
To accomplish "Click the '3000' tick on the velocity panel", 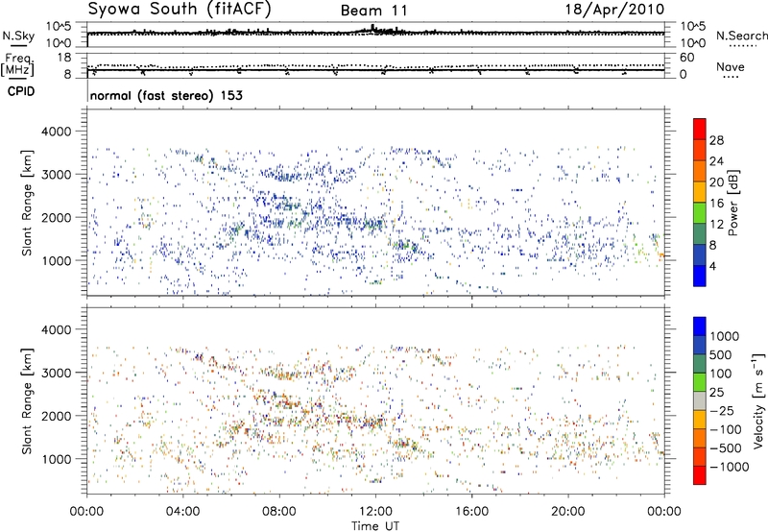I will (57, 373).
